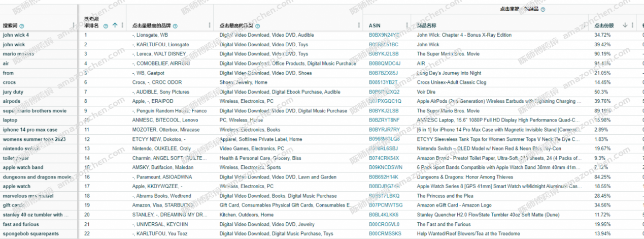Select search term 'crocs'

click(9, 82)
